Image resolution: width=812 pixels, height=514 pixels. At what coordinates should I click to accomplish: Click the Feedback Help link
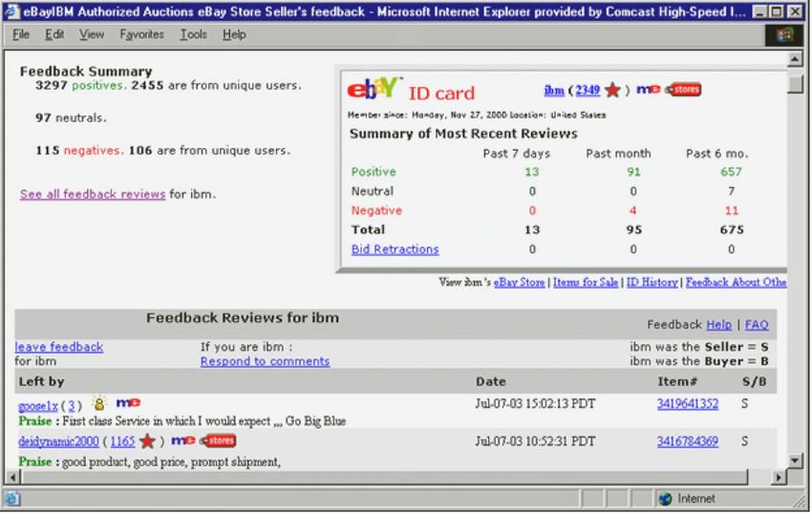click(718, 325)
